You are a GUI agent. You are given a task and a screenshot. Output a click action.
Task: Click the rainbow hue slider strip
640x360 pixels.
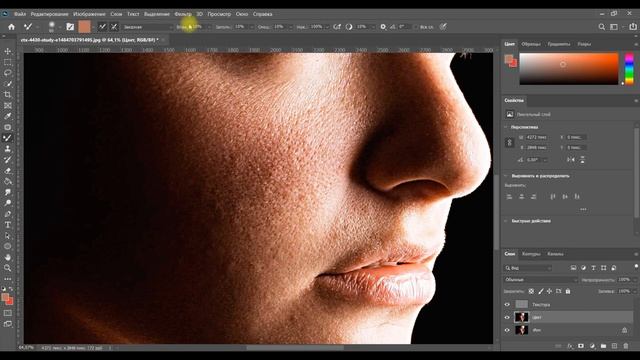[629, 69]
